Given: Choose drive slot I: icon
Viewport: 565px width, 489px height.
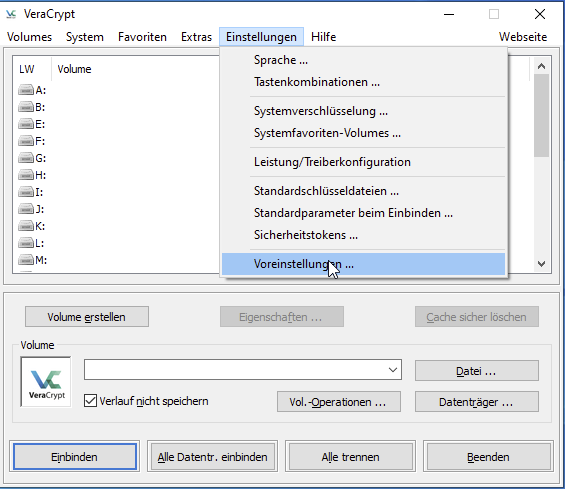Looking at the screenshot, I should [26, 192].
